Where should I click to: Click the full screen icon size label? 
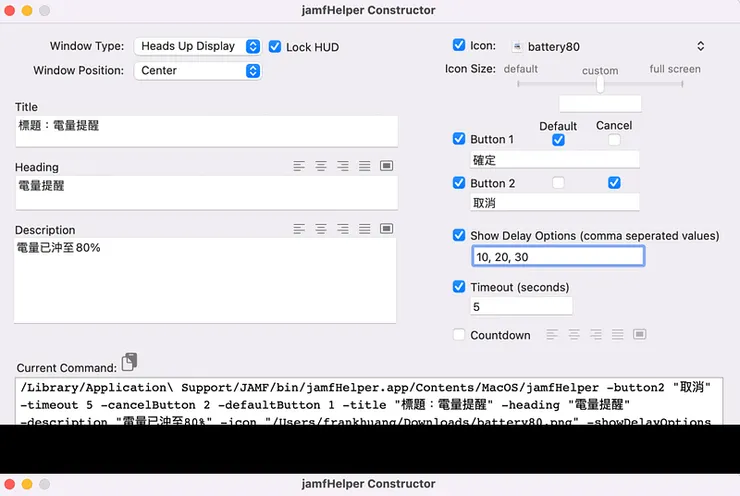pyautogui.click(x=675, y=69)
